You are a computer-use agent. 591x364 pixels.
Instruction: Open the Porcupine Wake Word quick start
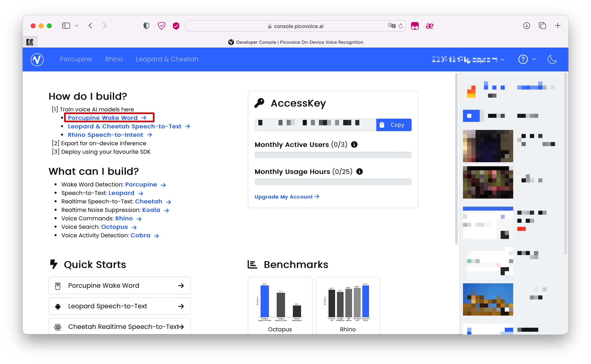click(x=119, y=286)
